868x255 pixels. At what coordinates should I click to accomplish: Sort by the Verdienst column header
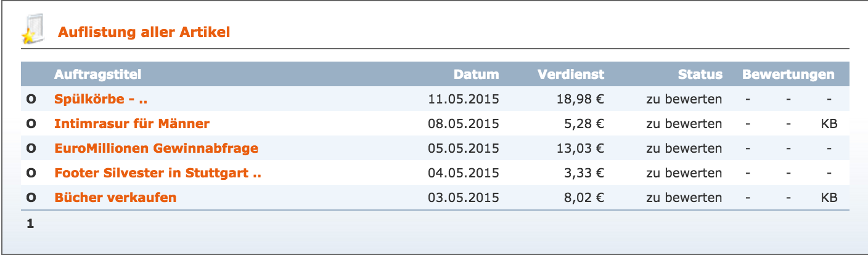(x=571, y=75)
